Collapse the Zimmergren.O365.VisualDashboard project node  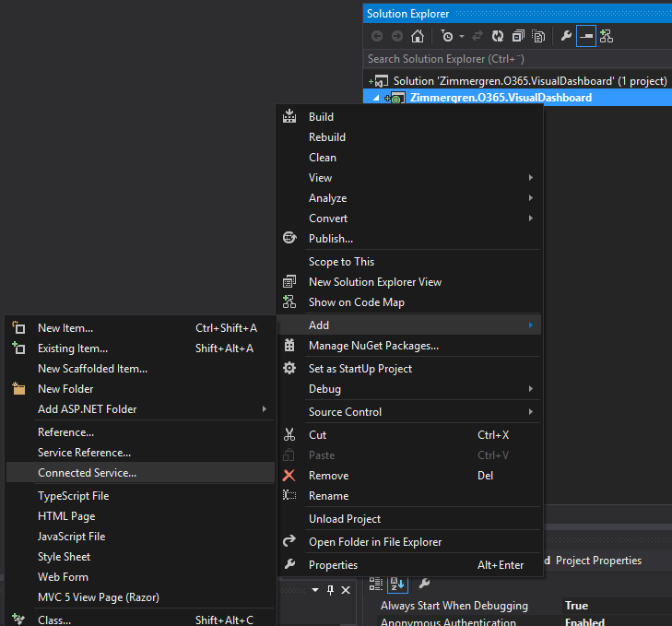[376, 99]
